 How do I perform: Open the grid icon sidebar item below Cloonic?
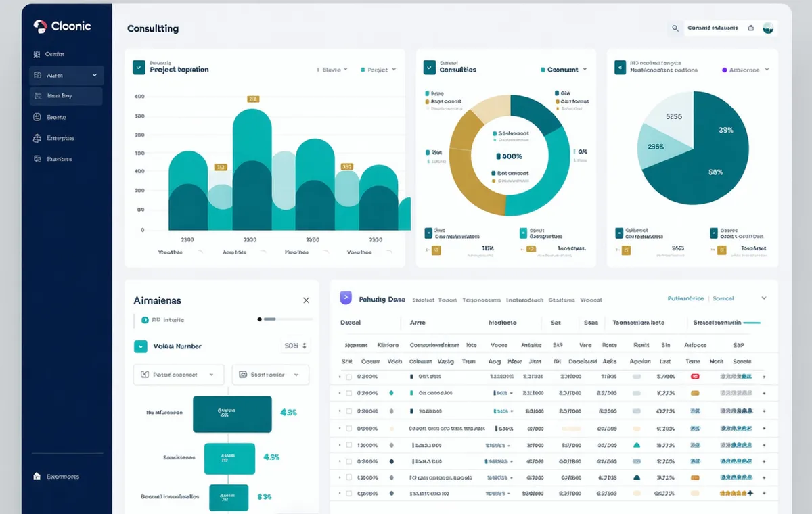37,54
